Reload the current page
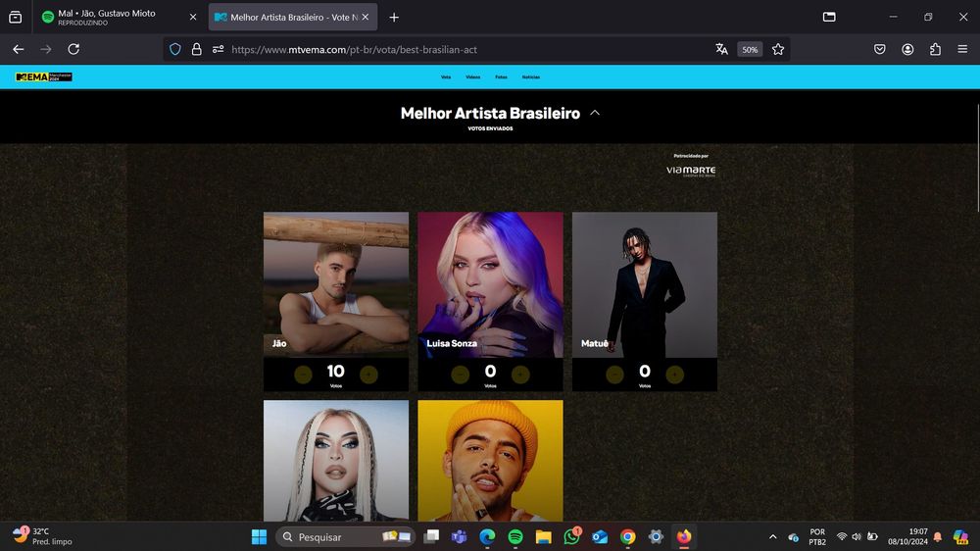This screenshot has width=980, height=551. (73, 49)
